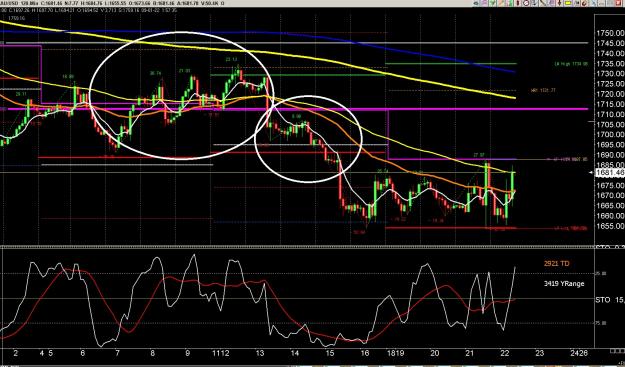Click the red circle toolbar icon

tap(526, 3)
